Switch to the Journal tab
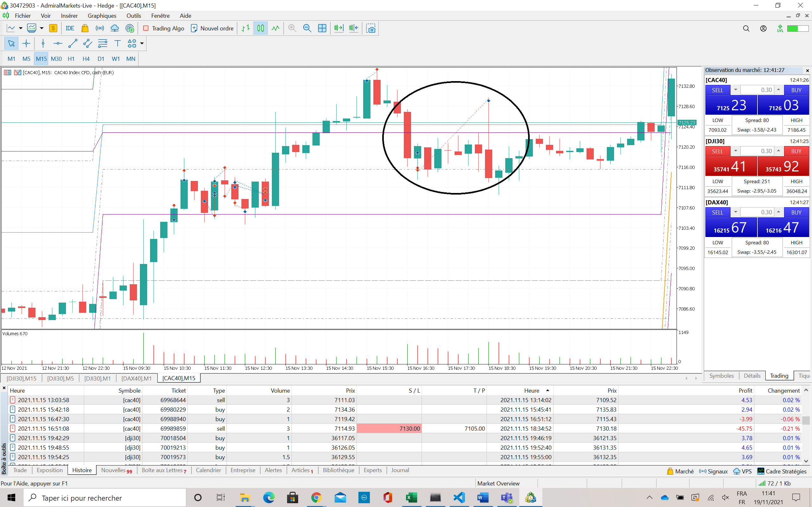 tap(400, 470)
